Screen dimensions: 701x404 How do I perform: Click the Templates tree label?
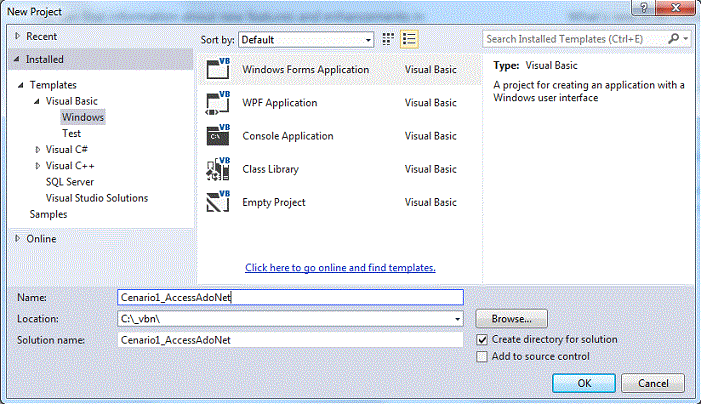click(53, 85)
